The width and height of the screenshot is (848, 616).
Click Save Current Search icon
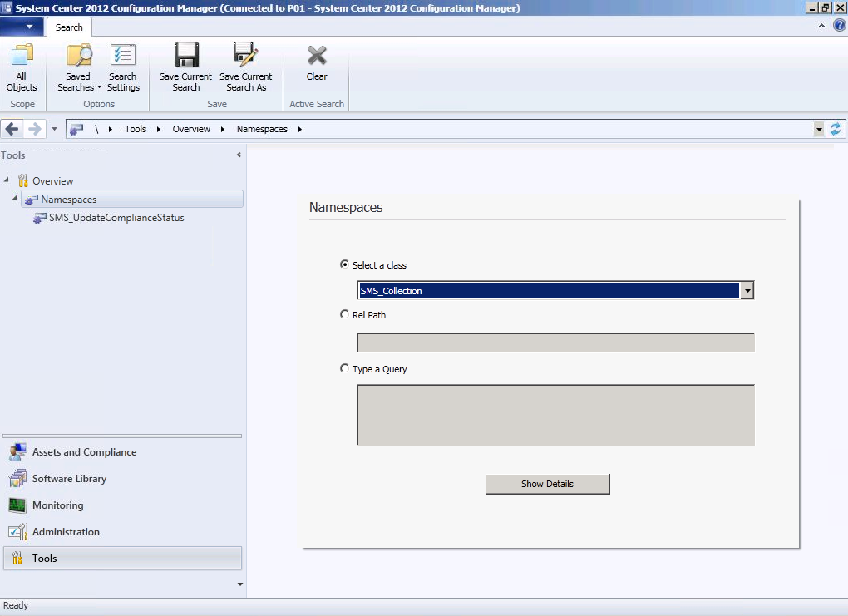(x=186, y=55)
